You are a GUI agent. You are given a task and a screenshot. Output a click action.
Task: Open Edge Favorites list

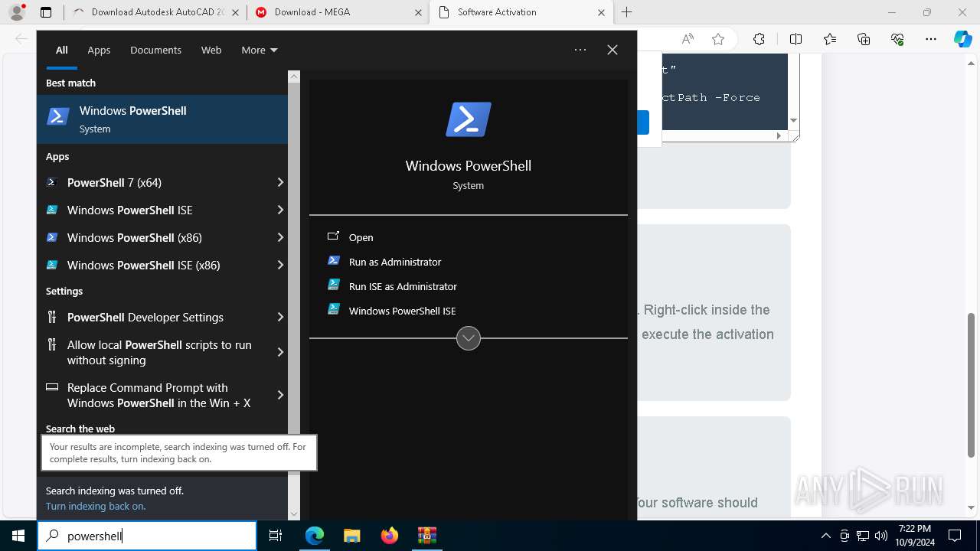click(830, 39)
